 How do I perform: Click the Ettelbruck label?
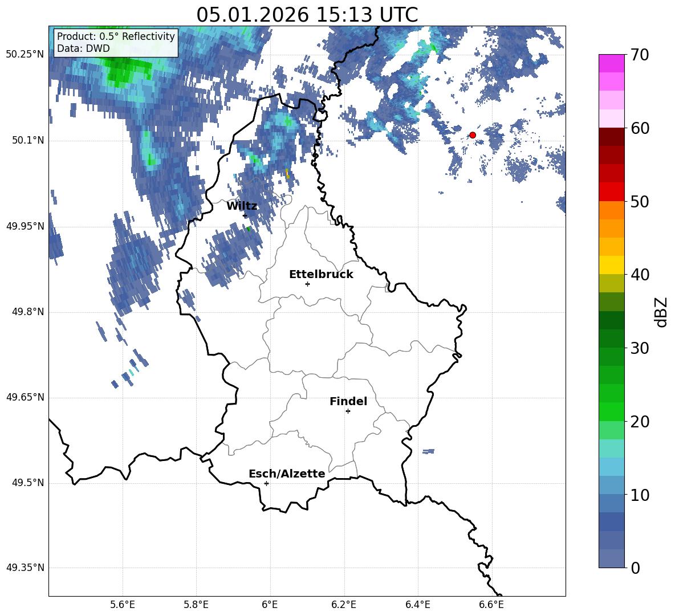click(321, 275)
